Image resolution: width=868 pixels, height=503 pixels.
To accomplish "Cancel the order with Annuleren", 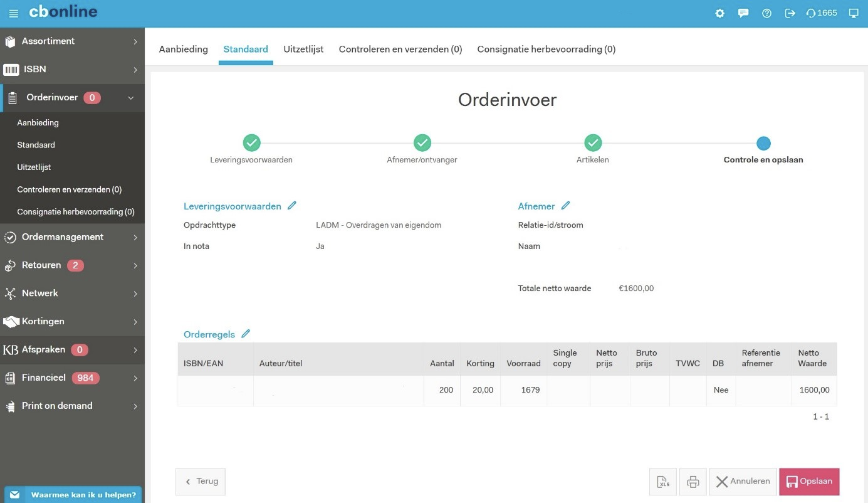I will pos(743,482).
